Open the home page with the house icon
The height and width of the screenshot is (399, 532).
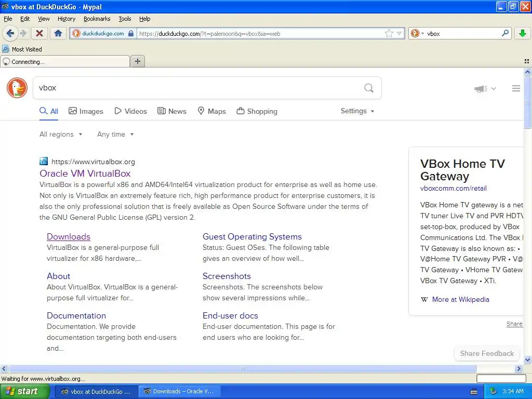point(58,33)
